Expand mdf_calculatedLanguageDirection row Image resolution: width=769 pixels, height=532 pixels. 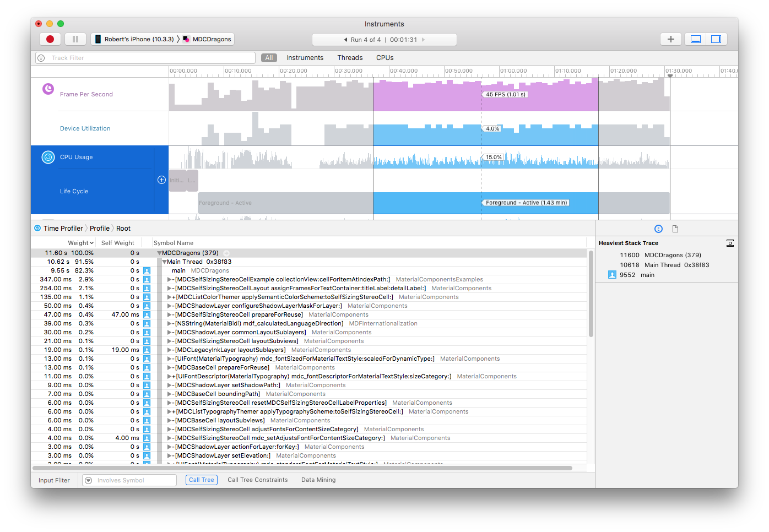coord(169,323)
